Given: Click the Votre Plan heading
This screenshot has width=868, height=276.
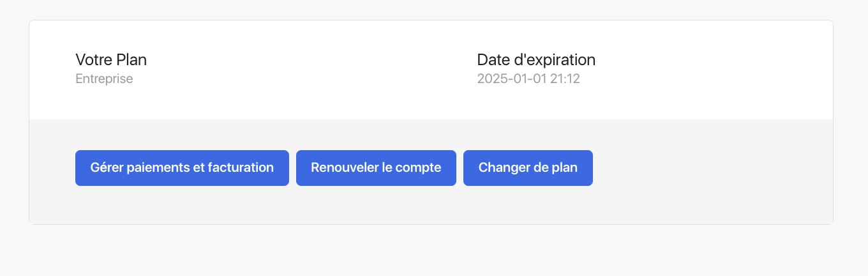Looking at the screenshot, I should click(111, 60).
